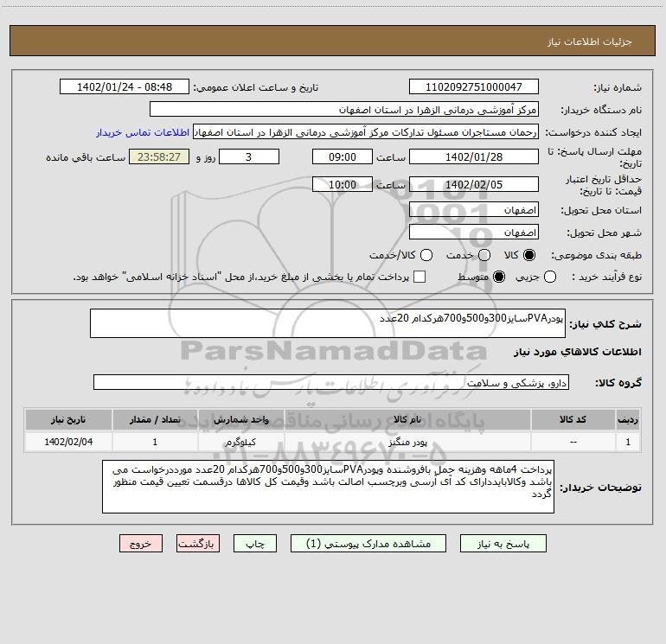Click the delivery city field اصفهان
Screen dimensions: 666x644
tap(474, 233)
